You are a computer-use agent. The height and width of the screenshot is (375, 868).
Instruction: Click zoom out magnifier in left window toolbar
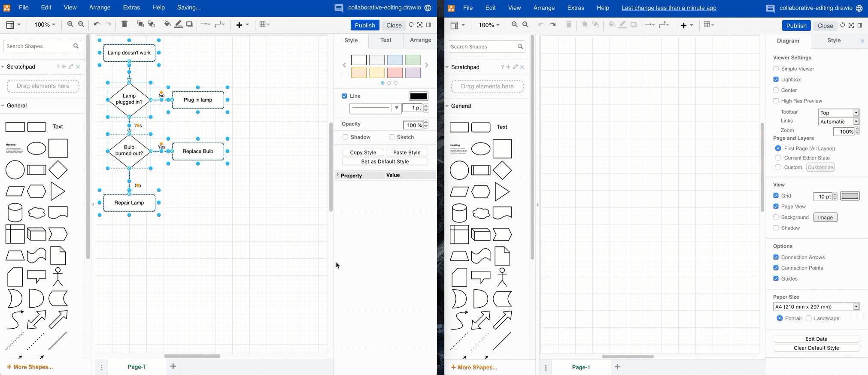[x=81, y=24]
